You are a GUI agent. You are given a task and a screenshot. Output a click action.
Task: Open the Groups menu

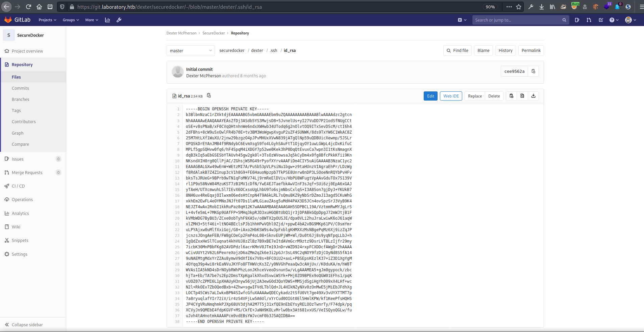coord(71,20)
